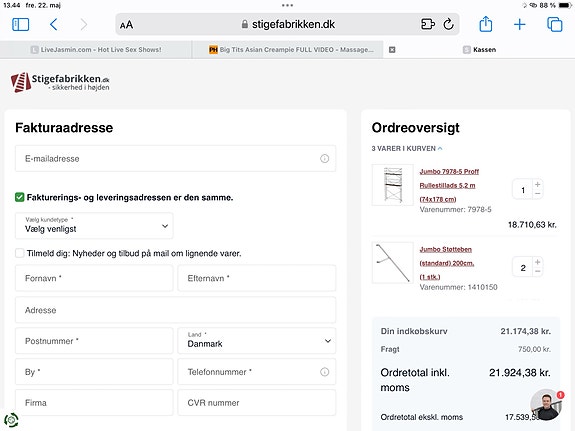575x431 pixels.
Task: Switch to the second PH browser tab
Action: (x=288, y=50)
